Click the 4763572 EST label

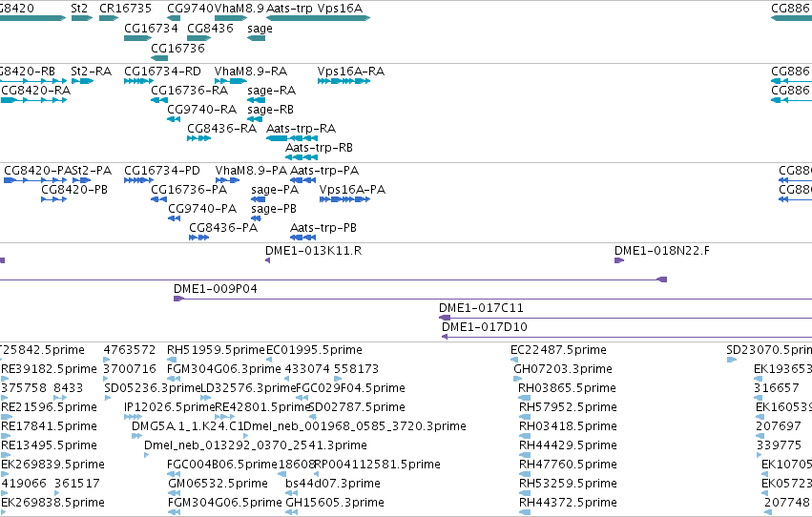point(130,350)
